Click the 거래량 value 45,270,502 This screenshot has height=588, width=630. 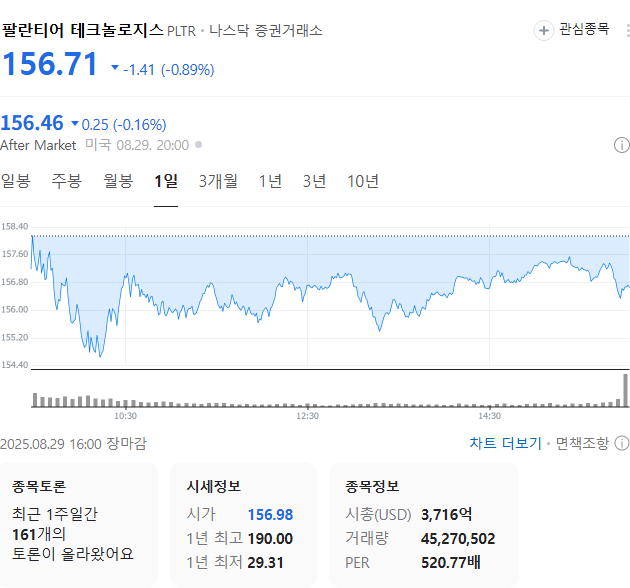pyautogui.click(x=458, y=539)
